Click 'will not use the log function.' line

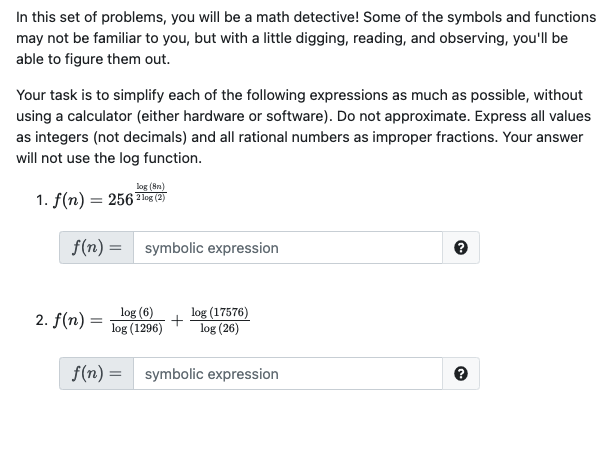[x=109, y=158]
